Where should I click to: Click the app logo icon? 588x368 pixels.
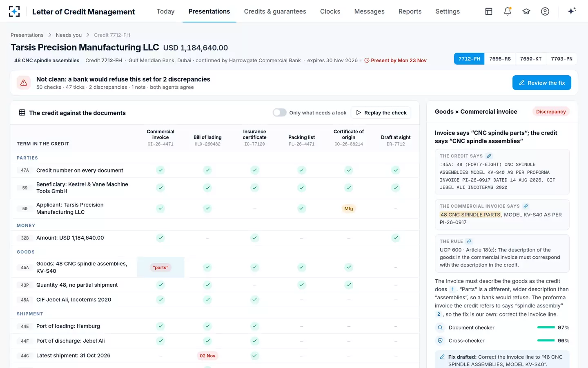pos(14,11)
